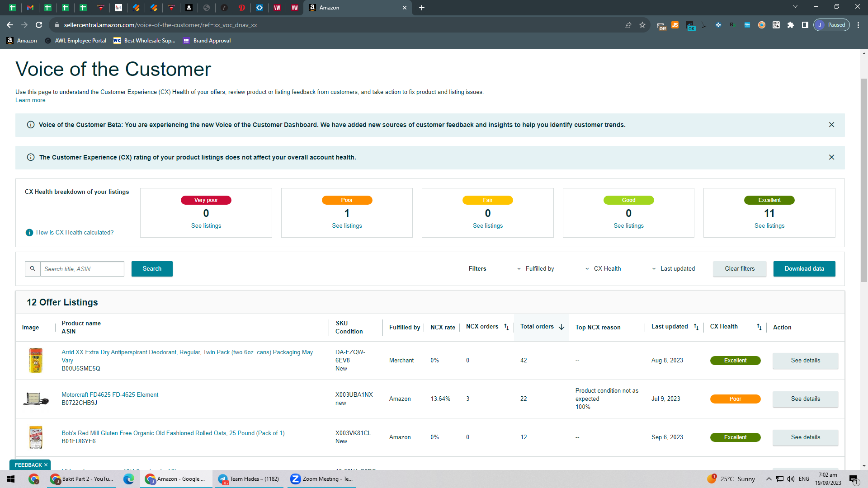Viewport: 868px width, 488px height.
Task: Click the page vertical scrollbar
Action: click(864, 181)
